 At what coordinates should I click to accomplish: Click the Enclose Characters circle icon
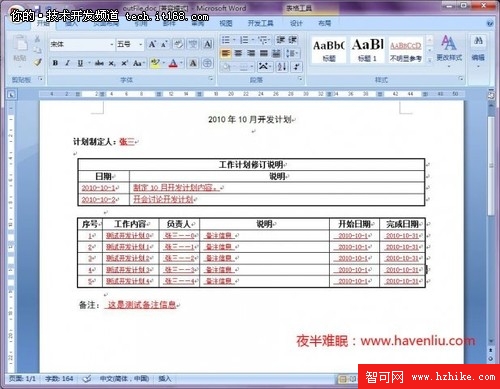coord(207,63)
